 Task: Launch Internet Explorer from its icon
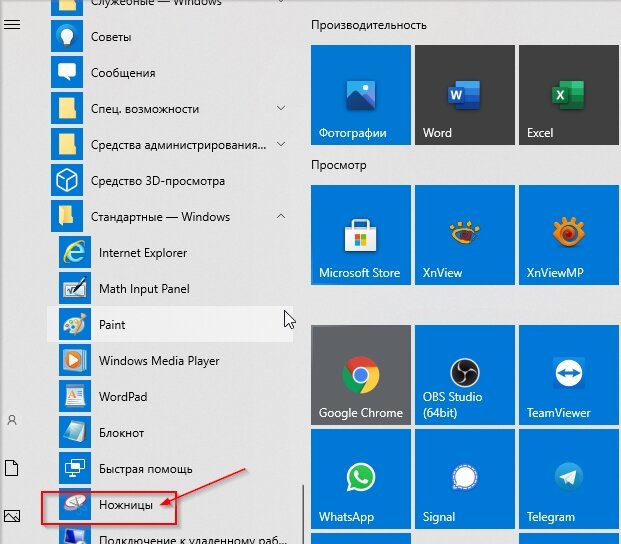click(x=75, y=253)
